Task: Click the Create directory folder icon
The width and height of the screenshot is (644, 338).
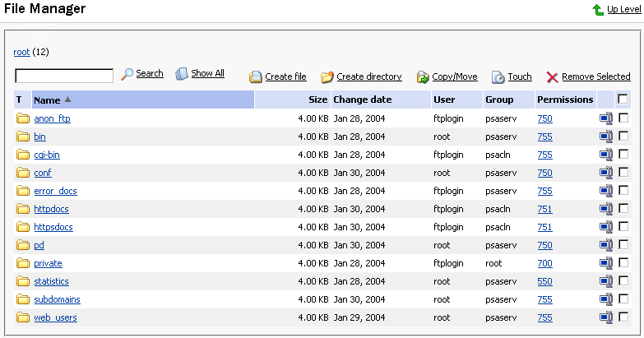Action: click(x=327, y=77)
